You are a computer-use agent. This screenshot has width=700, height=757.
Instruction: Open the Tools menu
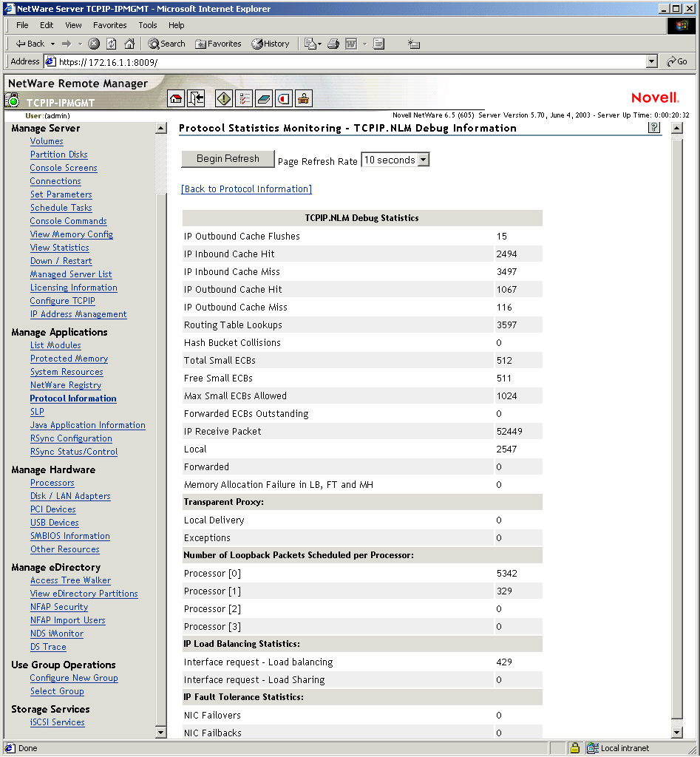pos(148,25)
